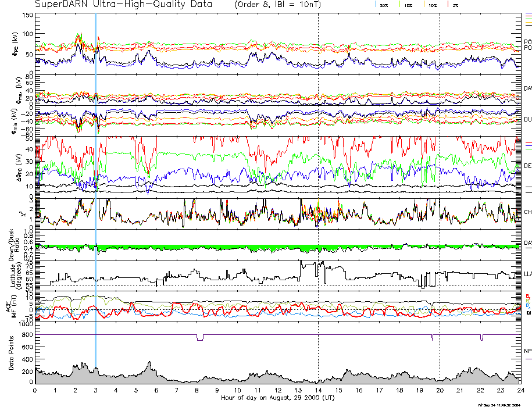Click the hour 24 tick label on the x-axis
The height and width of the screenshot is (407, 532).
[521, 390]
